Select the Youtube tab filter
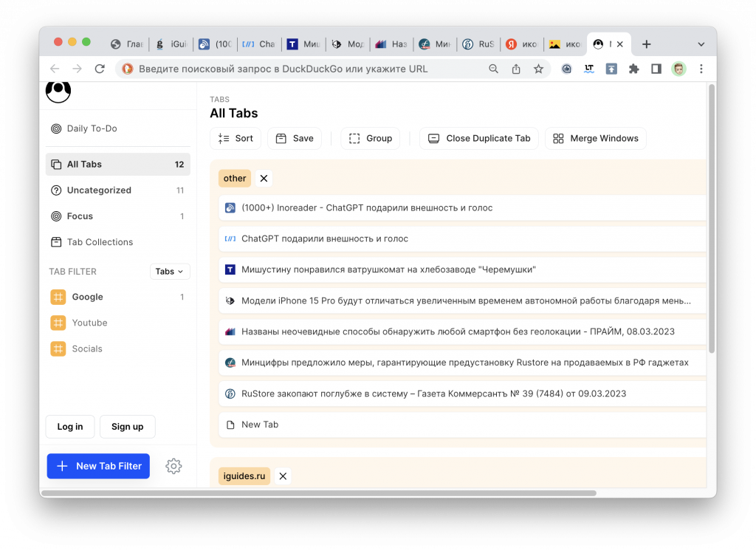This screenshot has height=550, width=756. 118,323
